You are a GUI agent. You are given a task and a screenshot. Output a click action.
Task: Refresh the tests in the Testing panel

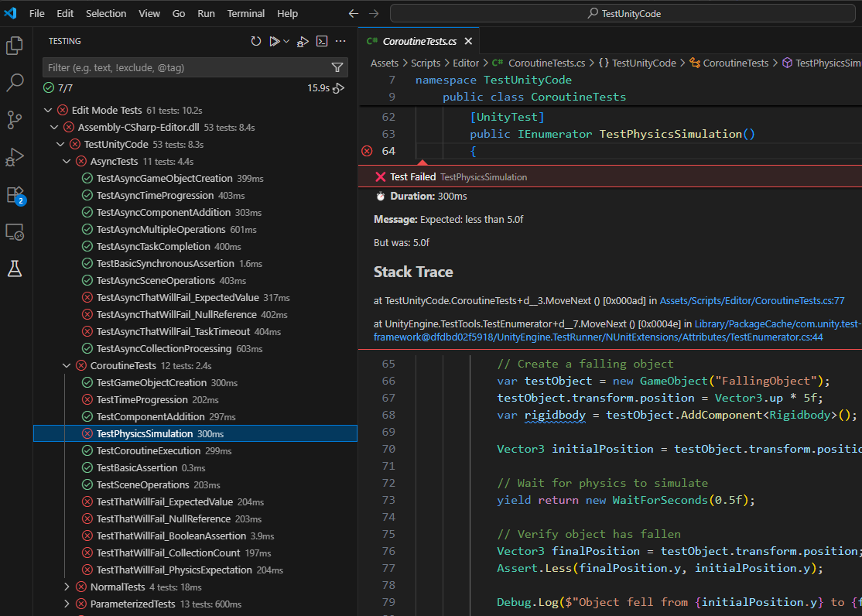(256, 41)
